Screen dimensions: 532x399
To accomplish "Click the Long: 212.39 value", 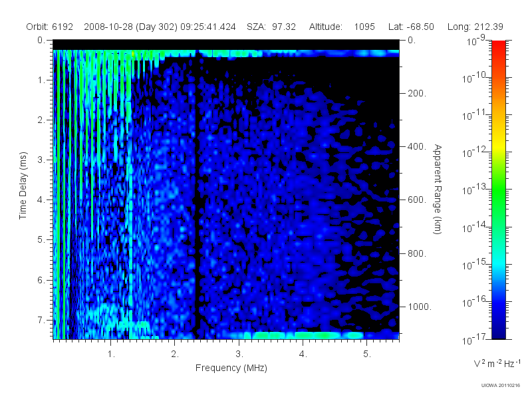I will point(475,27).
